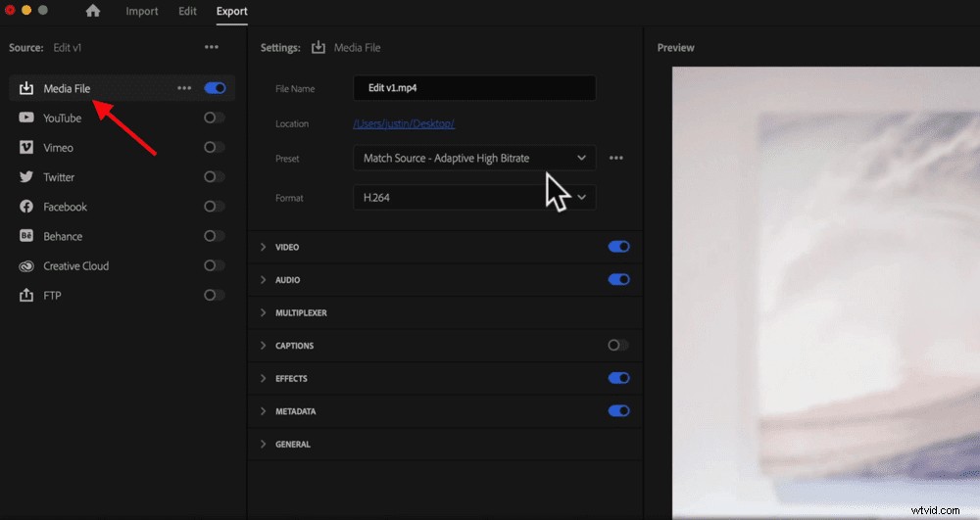
Task: Select the YouTube destination label
Action: pos(62,118)
